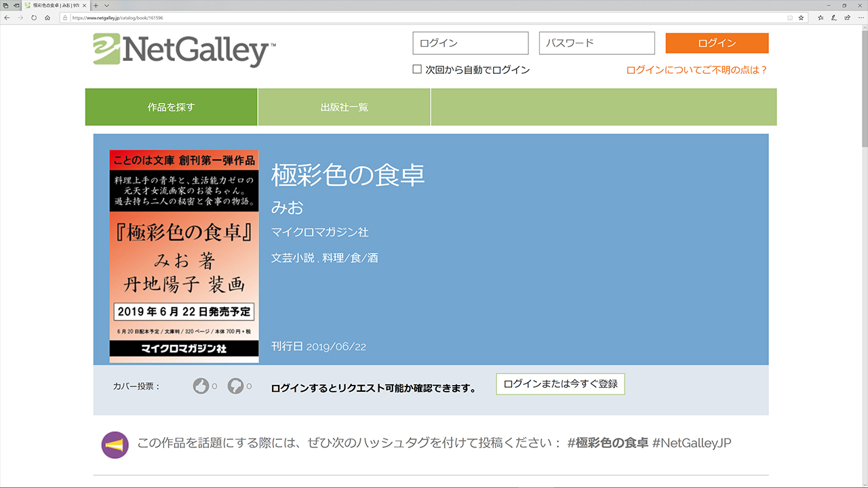This screenshot has width=868, height=488.
Task: Click the book title 極彩色の食卓 heading
Action: [348, 175]
